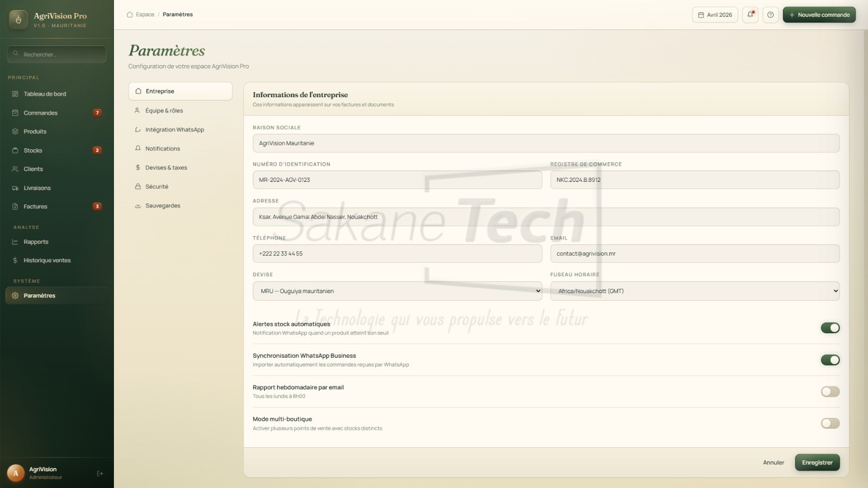The image size is (868, 488).
Task: Click the Rechercher magnifier icon
Action: click(16, 54)
